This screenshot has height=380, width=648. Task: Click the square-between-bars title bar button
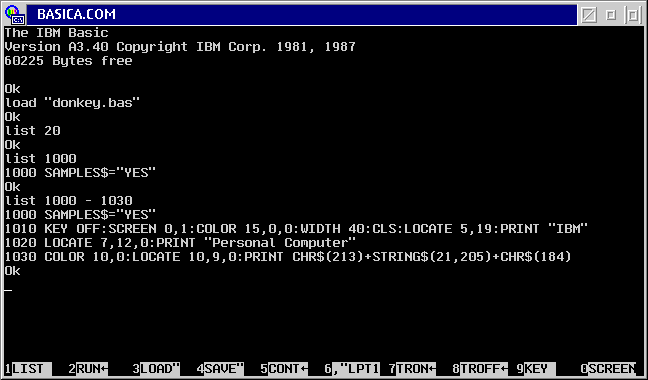pos(633,15)
